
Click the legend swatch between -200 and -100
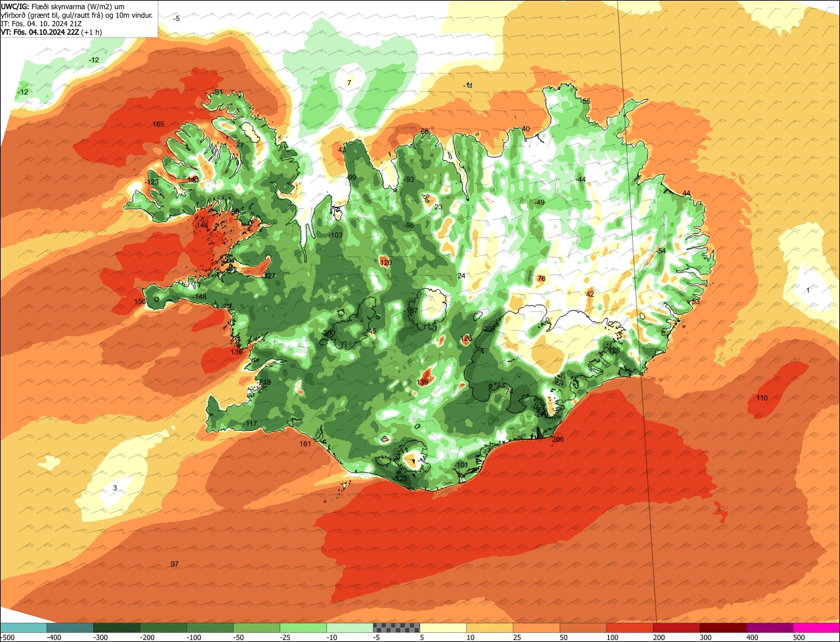[163, 628]
